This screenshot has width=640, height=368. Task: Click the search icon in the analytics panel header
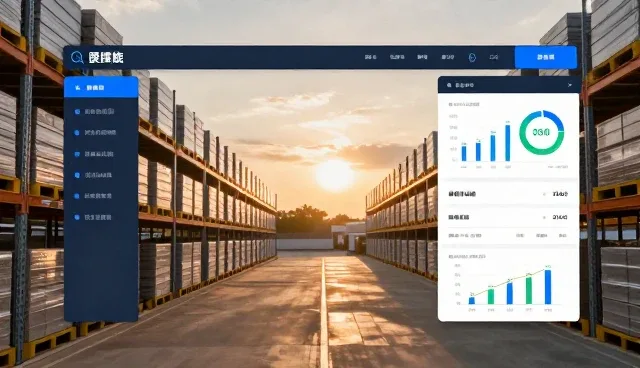pos(449,85)
